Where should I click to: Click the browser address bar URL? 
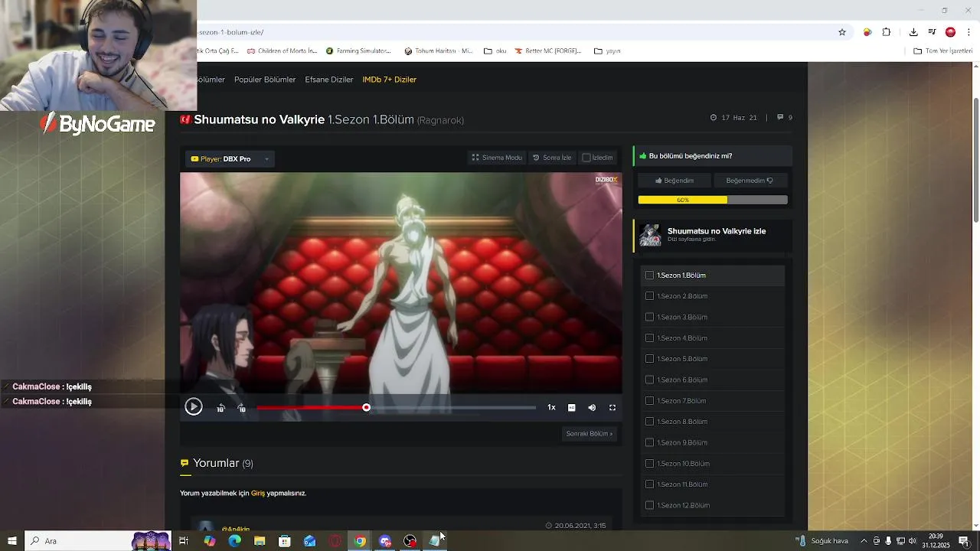[x=230, y=32]
